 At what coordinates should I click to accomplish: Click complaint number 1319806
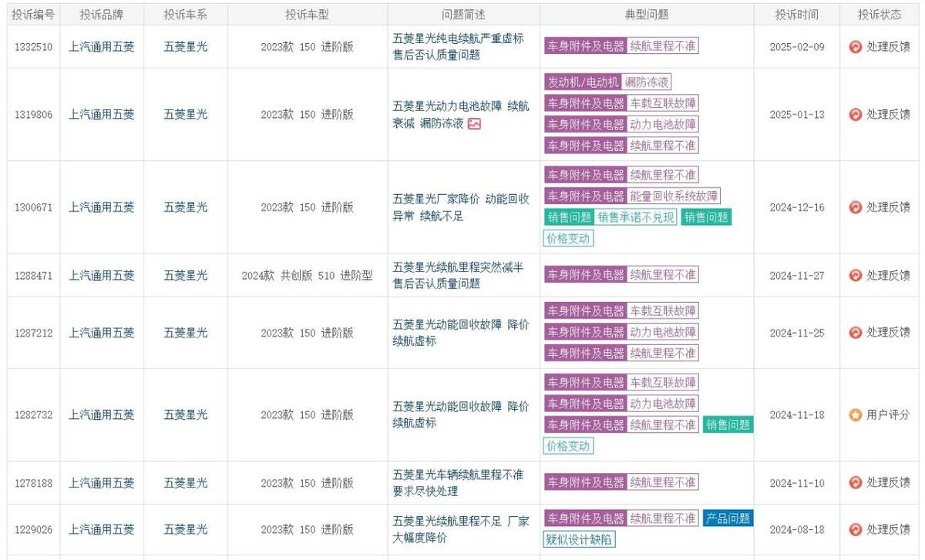[x=33, y=114]
